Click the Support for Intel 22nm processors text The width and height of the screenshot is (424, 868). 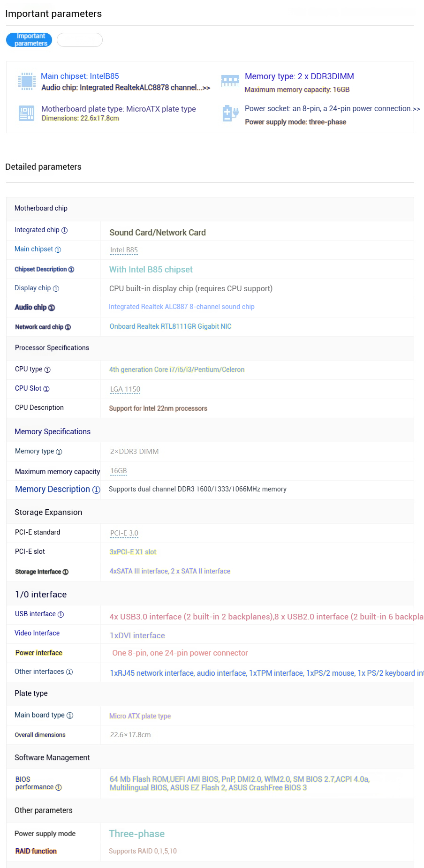click(x=158, y=408)
